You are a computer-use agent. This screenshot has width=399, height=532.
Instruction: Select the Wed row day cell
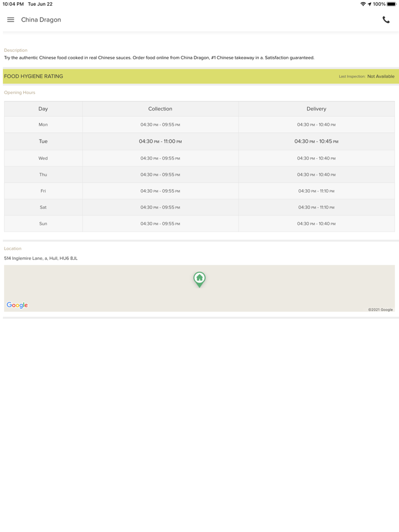pos(43,158)
